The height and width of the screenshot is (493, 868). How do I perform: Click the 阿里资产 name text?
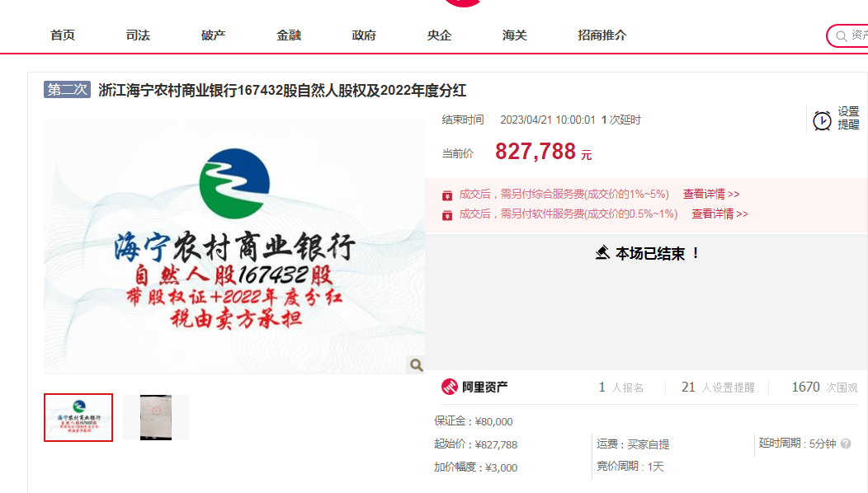485,387
